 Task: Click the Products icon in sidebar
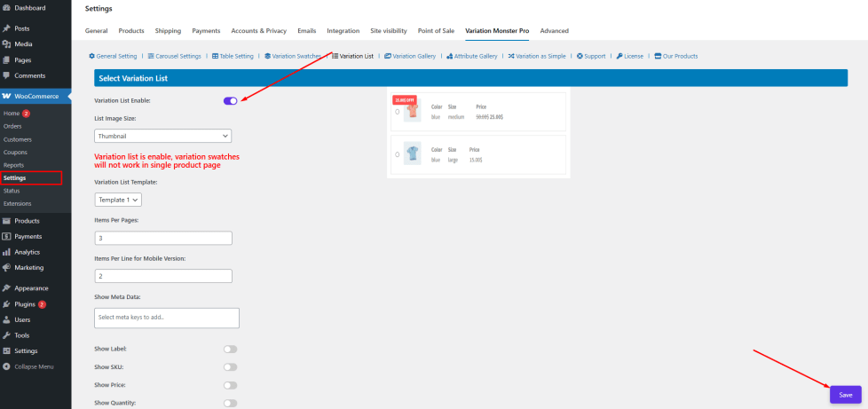[x=6, y=221]
